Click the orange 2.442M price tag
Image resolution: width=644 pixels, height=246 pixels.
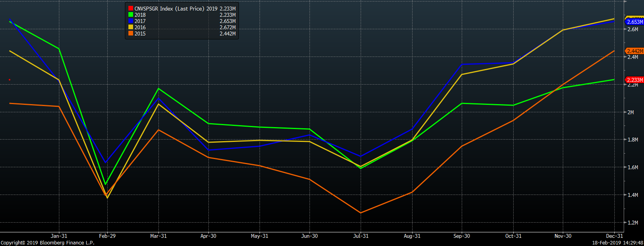point(635,51)
